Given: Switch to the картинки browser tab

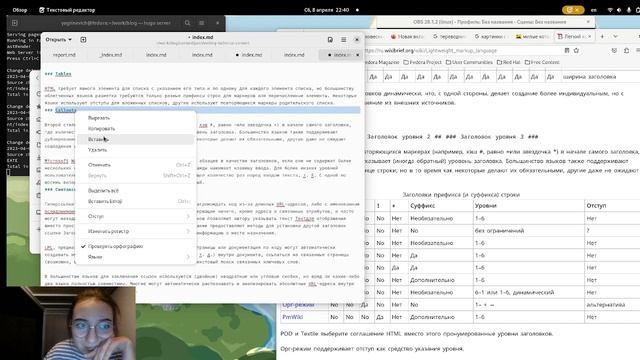Looking at the screenshot, I should (491, 36).
